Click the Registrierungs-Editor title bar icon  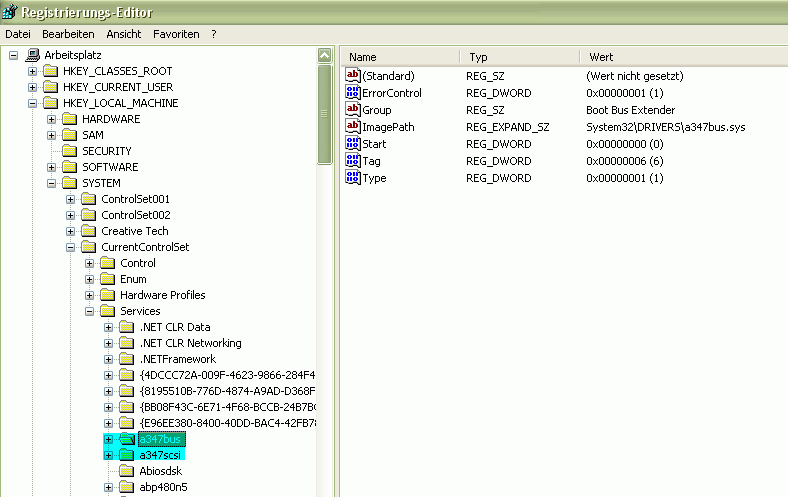point(10,12)
